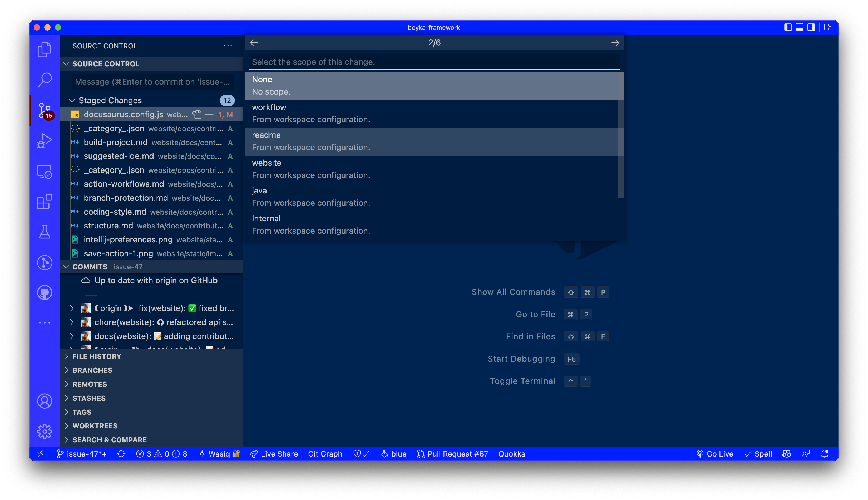This screenshot has width=868, height=500.
Task: Click the scope list scrollbar
Action: 620,135
